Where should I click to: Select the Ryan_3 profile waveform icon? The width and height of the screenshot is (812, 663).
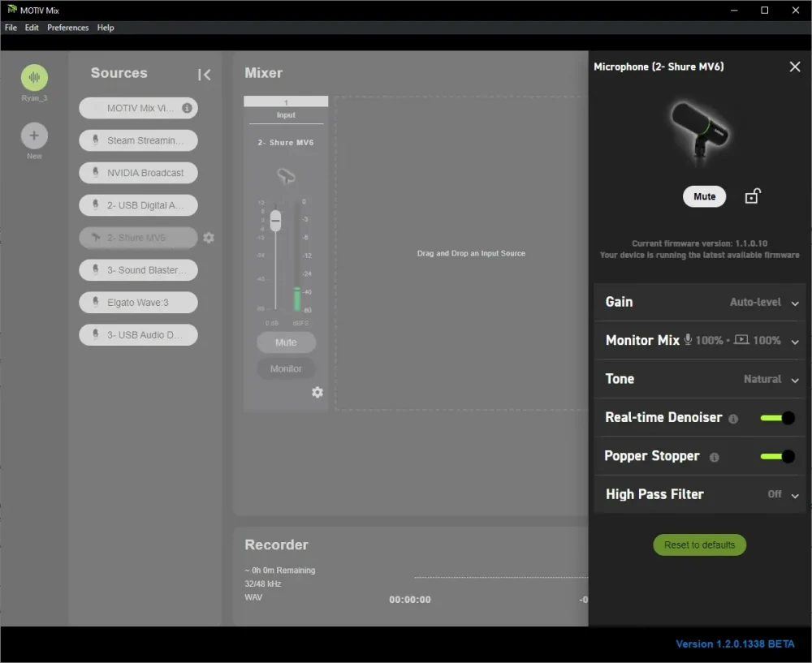coord(34,78)
